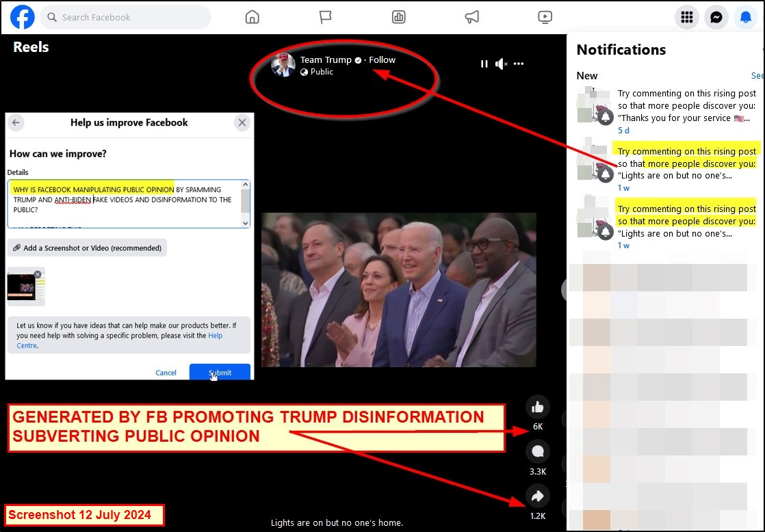Open the Pages flag tab

(326, 17)
